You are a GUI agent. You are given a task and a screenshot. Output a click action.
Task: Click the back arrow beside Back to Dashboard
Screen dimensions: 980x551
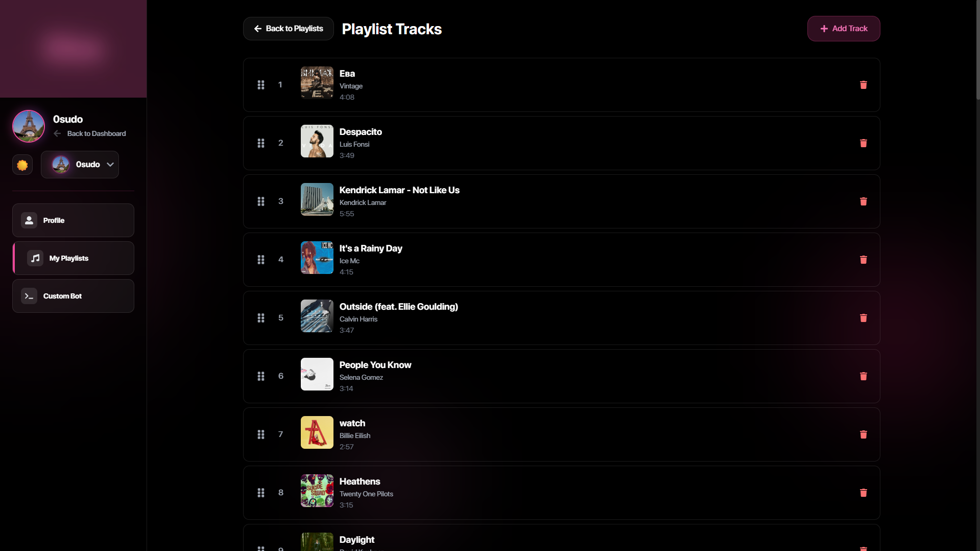(57, 133)
